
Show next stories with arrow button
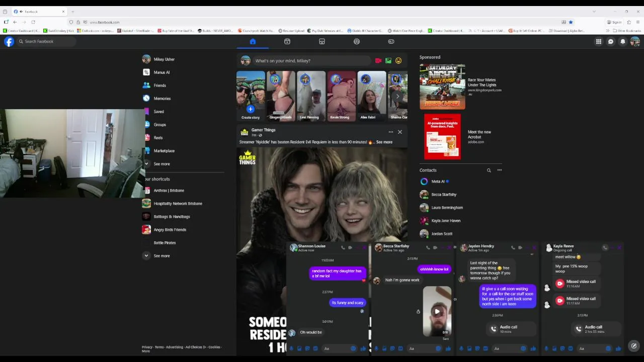tap(397, 96)
